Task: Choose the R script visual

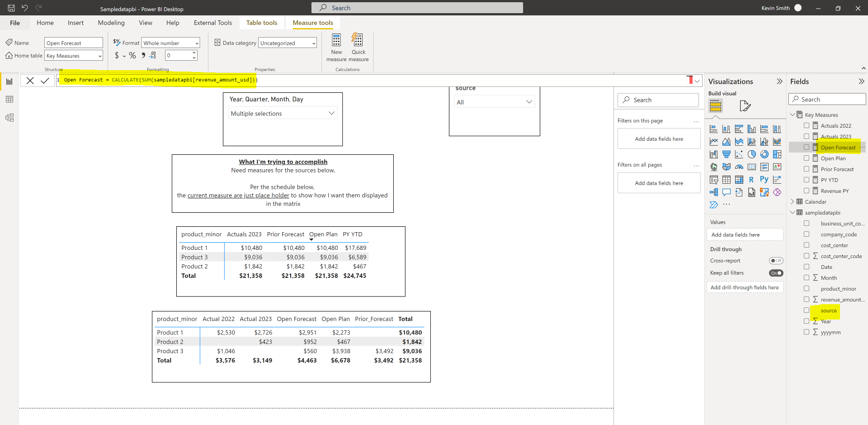Action: [751, 180]
